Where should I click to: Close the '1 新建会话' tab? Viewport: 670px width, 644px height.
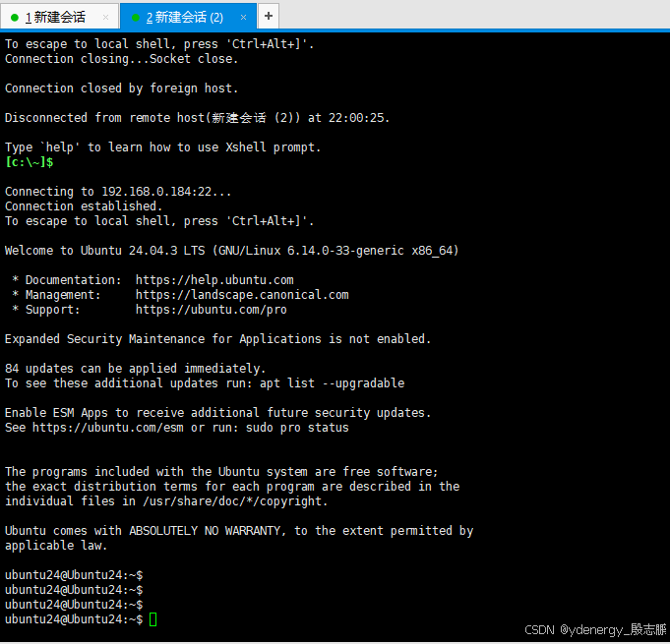[x=105, y=17]
